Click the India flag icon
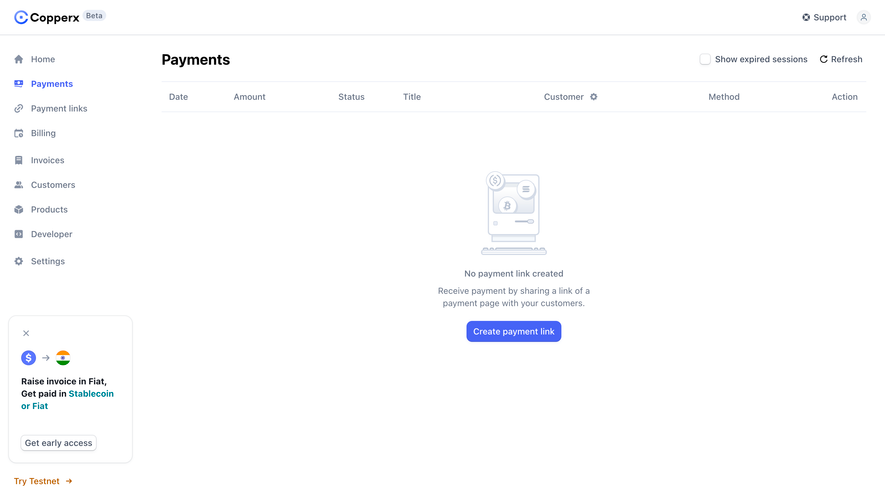Screen dimensions: 885x502 point(63,358)
